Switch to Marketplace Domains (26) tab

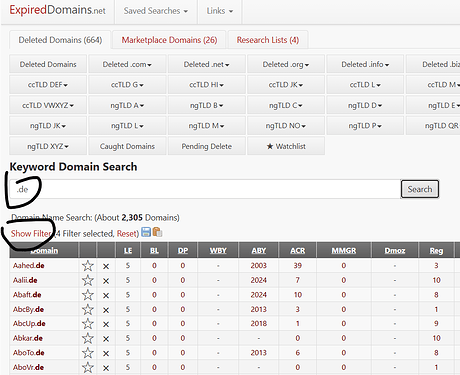(169, 40)
